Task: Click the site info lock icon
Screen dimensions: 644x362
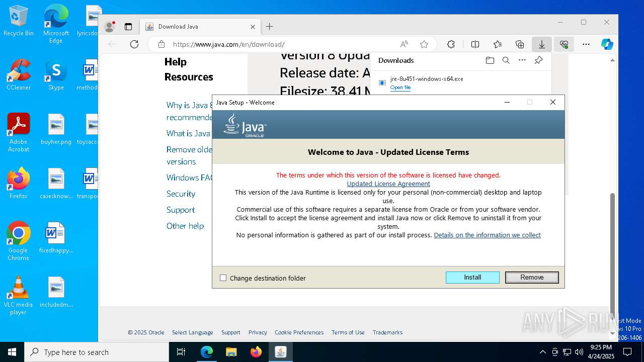Action: [162, 44]
